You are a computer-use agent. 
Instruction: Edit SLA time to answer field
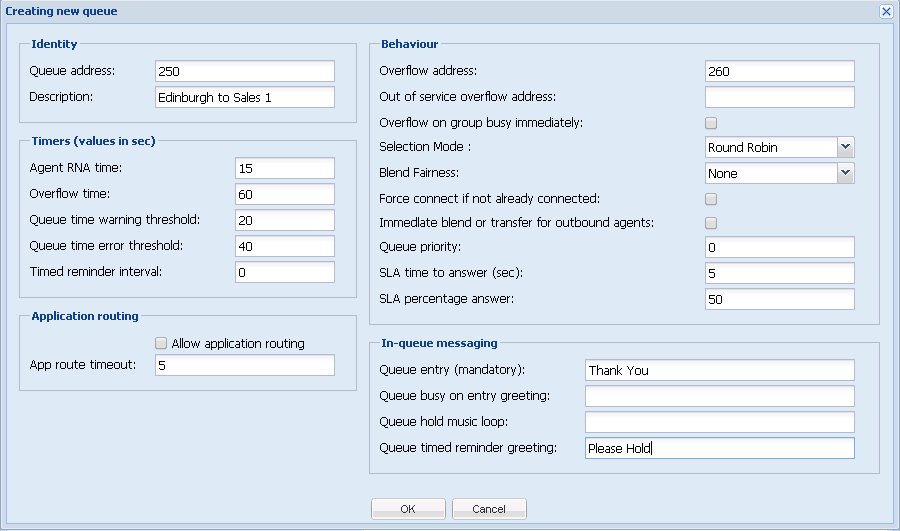pyautogui.click(x=779, y=273)
